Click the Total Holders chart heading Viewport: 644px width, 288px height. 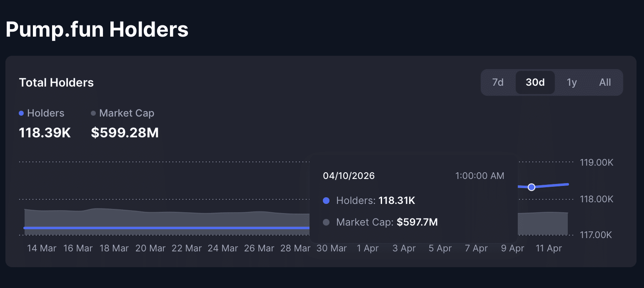(56, 82)
